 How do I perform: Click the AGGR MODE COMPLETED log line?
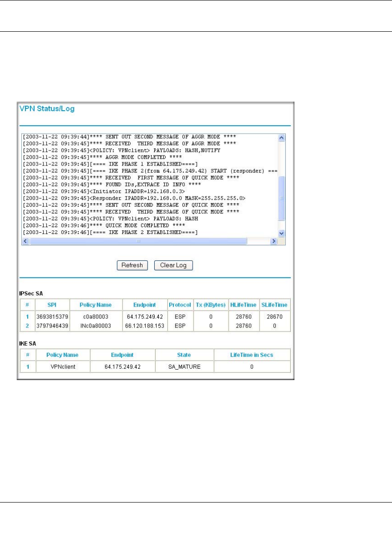coord(103,157)
